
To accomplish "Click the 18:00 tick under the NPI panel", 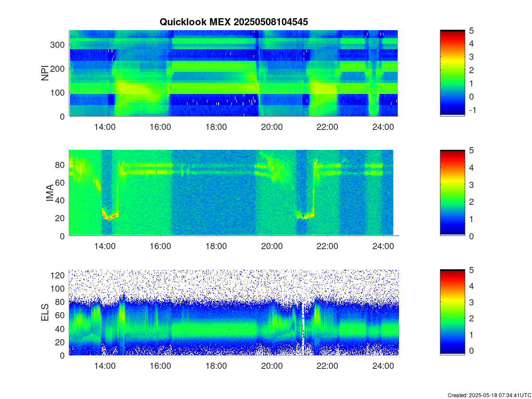I will pyautogui.click(x=216, y=127).
